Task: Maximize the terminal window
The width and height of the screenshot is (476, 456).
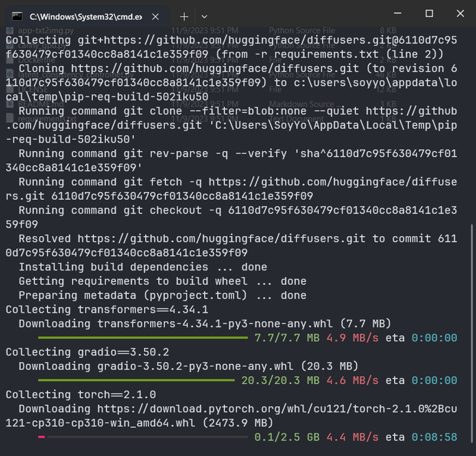Action: pos(429,13)
